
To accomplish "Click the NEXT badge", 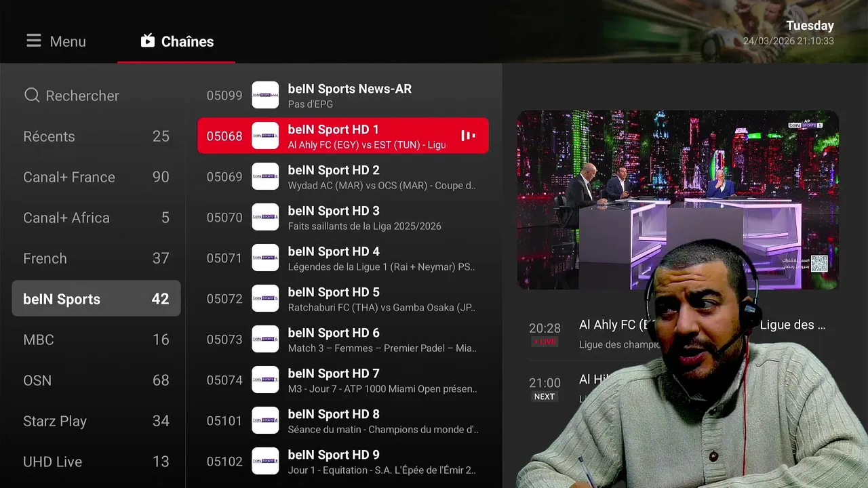I will coord(545,396).
